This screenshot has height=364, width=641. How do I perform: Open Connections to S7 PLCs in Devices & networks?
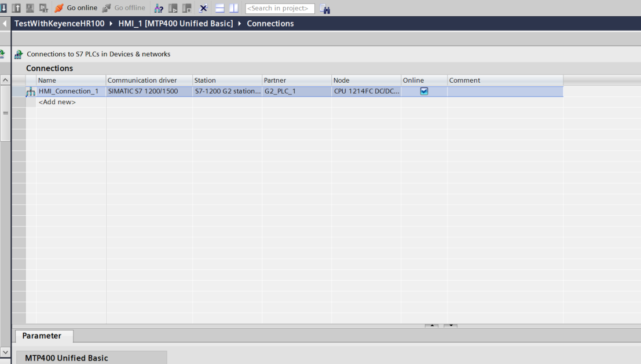98,54
